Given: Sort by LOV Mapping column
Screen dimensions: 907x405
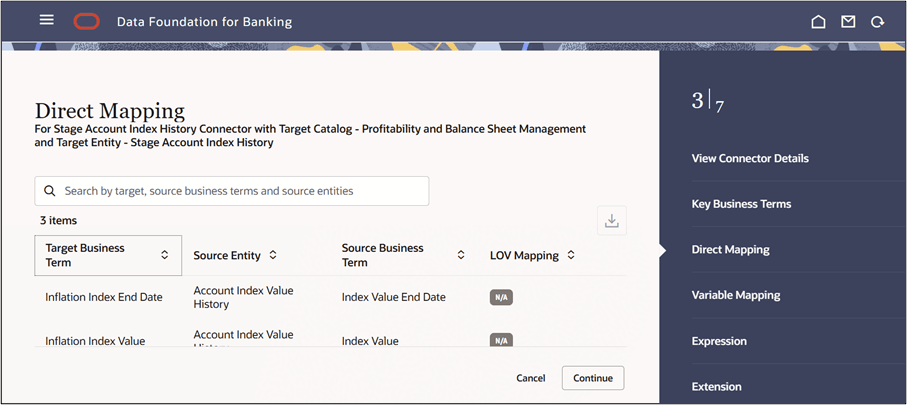Looking at the screenshot, I should (x=571, y=255).
